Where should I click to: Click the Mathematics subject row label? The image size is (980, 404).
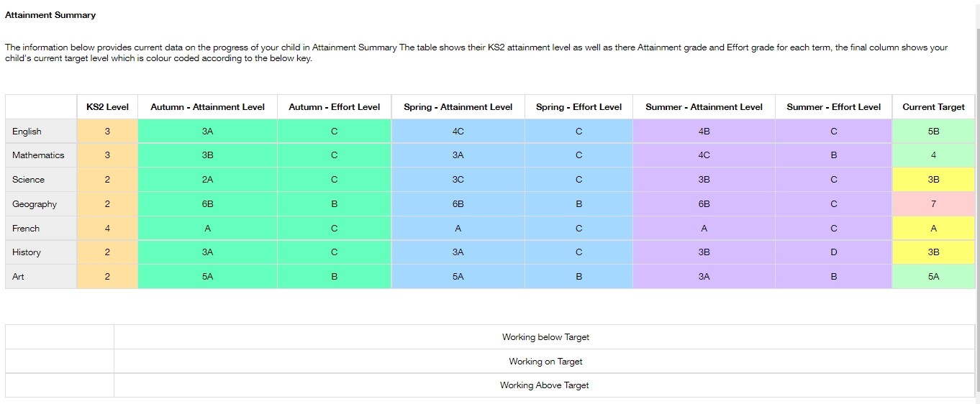pos(38,155)
